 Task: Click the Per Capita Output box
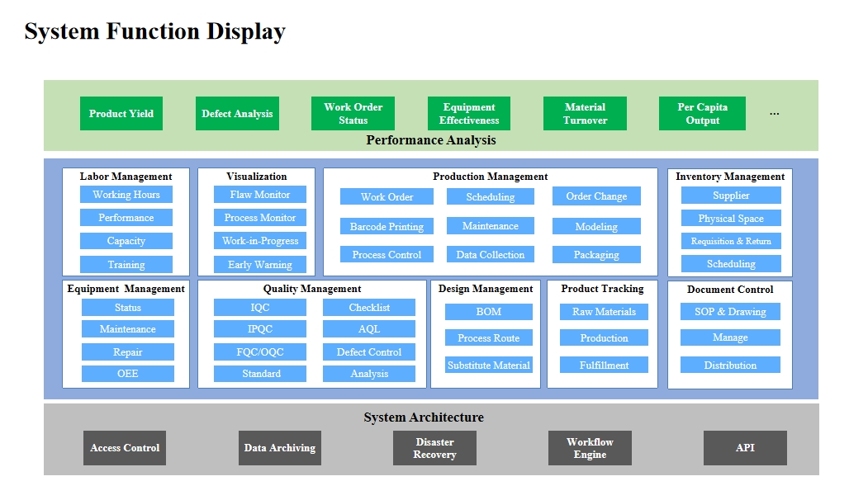click(702, 114)
